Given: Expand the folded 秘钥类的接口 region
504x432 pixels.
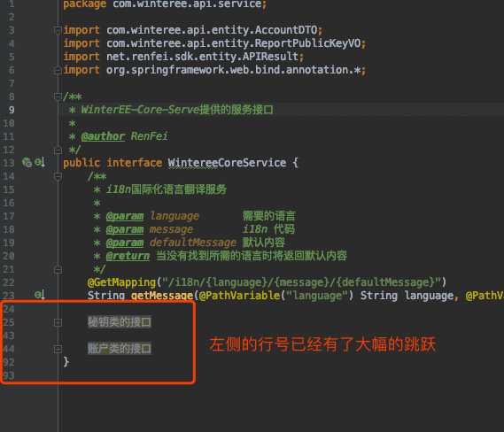Looking at the screenshot, I should pyautogui.click(x=58, y=322).
